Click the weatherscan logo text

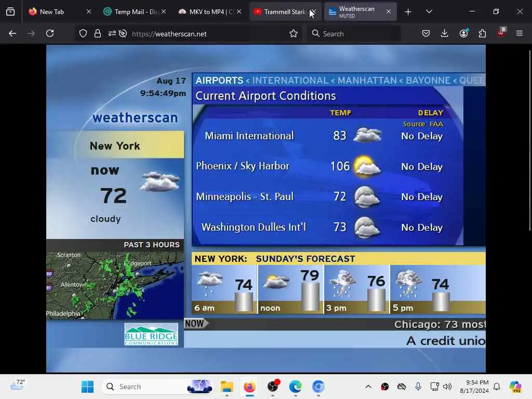[x=135, y=118]
